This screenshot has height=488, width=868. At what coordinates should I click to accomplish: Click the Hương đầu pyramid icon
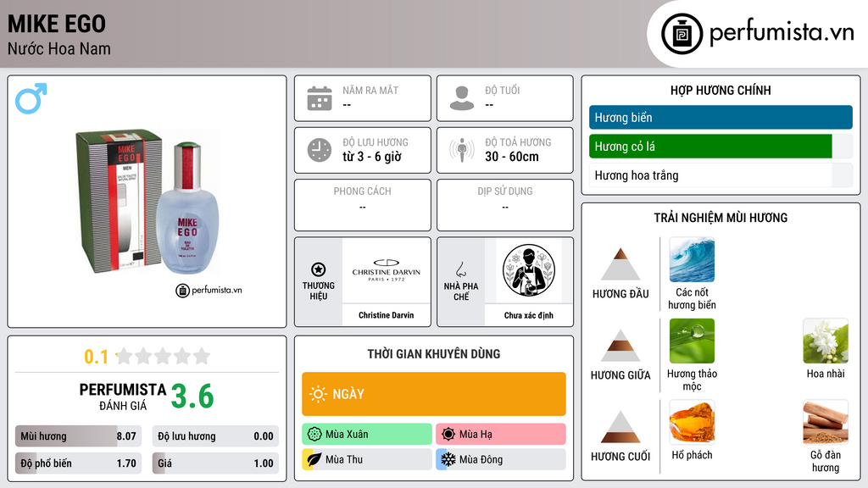coord(620,264)
